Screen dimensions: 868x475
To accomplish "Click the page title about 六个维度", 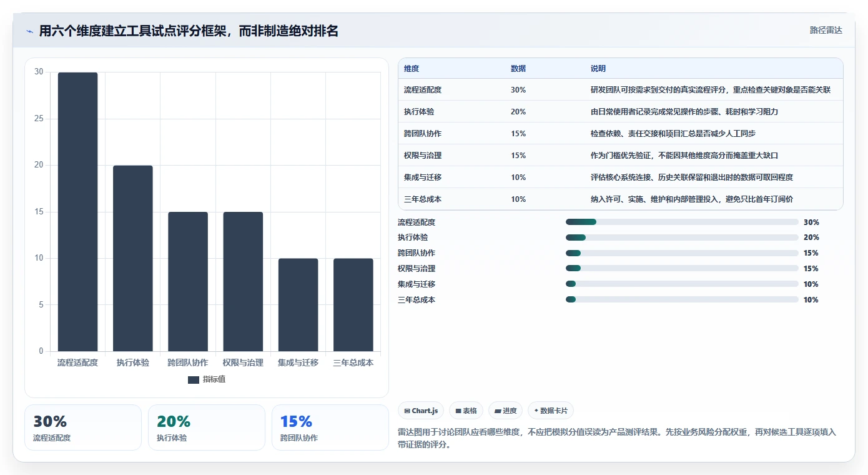I will pyautogui.click(x=189, y=31).
